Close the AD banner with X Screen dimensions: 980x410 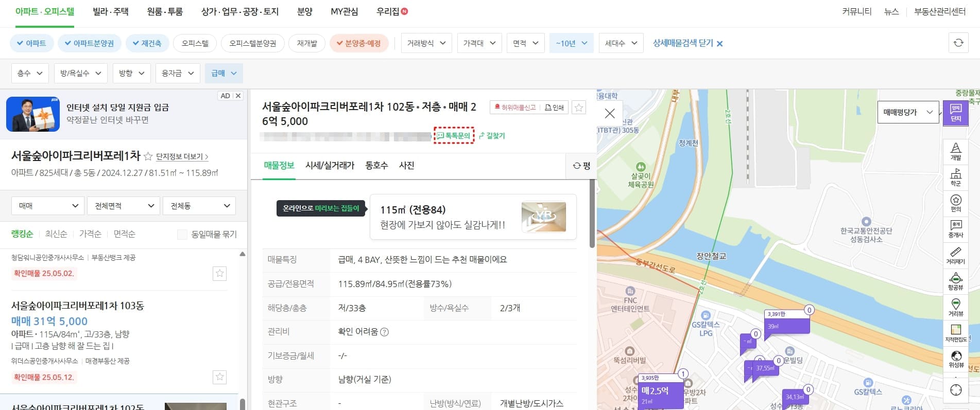[238, 96]
